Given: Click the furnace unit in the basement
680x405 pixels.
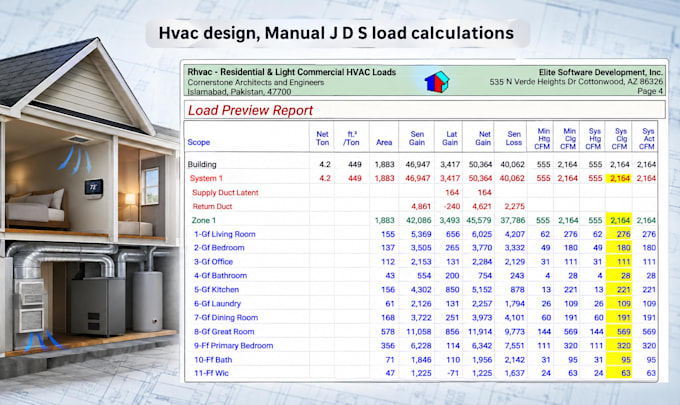Looking at the screenshot, I should (x=98, y=306).
